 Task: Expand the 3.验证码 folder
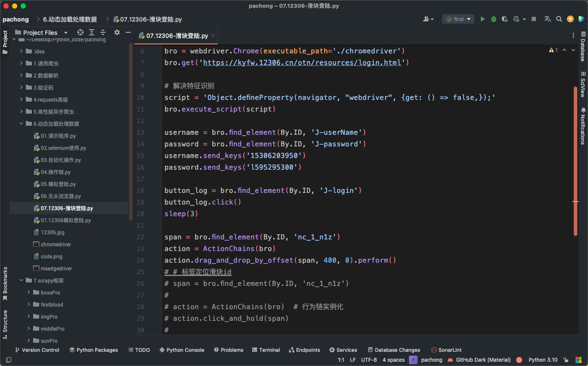click(x=22, y=87)
